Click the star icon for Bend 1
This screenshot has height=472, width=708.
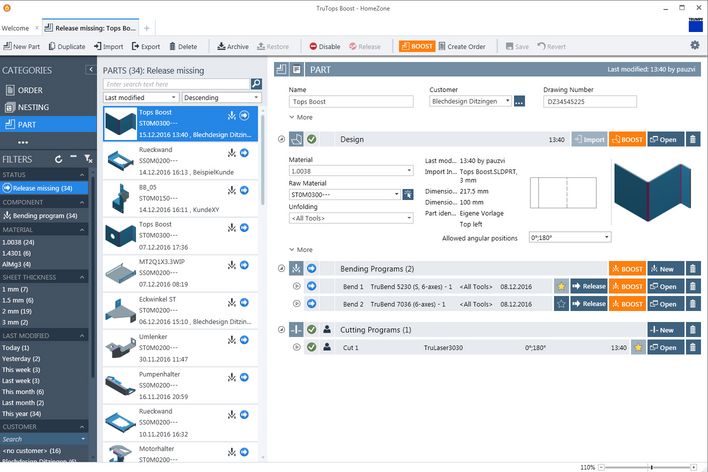(x=561, y=286)
